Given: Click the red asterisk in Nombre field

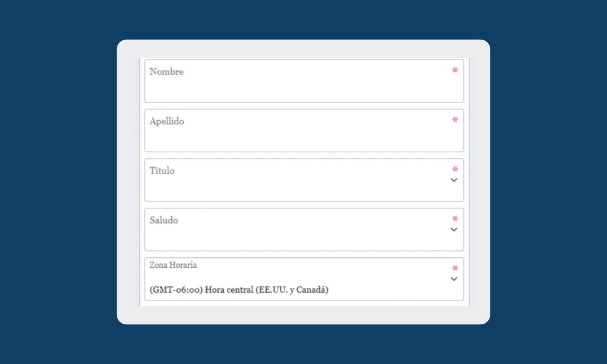Looking at the screenshot, I should tap(455, 70).
